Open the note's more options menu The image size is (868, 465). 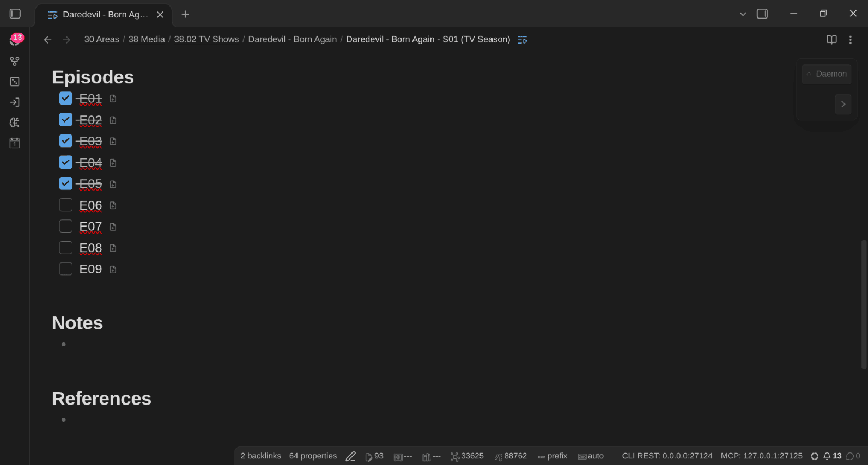click(x=851, y=40)
